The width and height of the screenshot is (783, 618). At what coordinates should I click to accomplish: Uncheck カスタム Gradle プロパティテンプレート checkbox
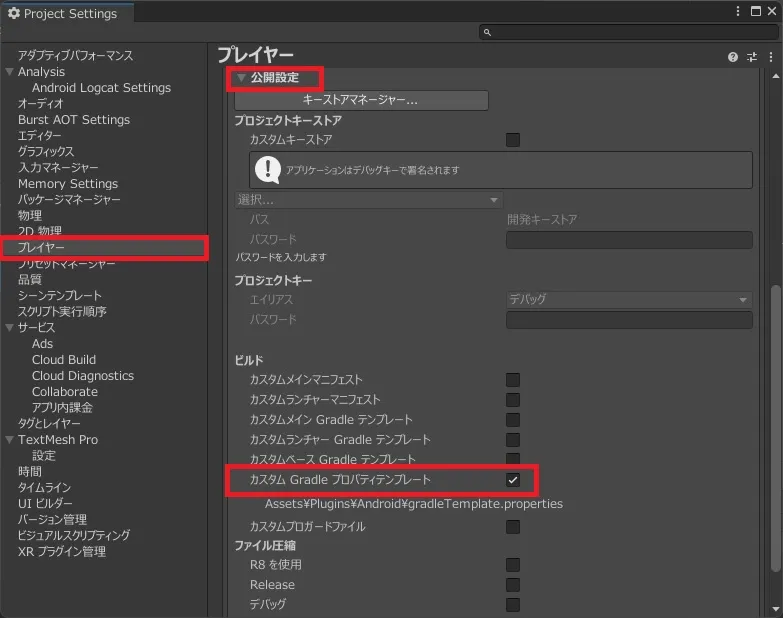click(513, 480)
